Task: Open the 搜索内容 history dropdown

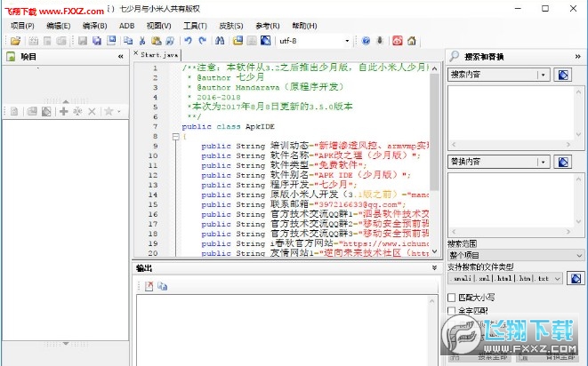Action: coord(544,76)
